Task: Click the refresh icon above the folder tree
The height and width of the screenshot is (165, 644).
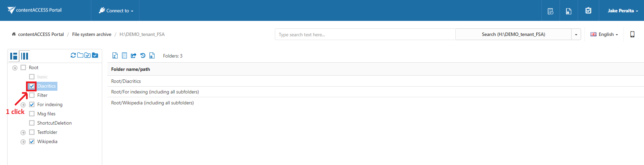Action: click(73, 55)
